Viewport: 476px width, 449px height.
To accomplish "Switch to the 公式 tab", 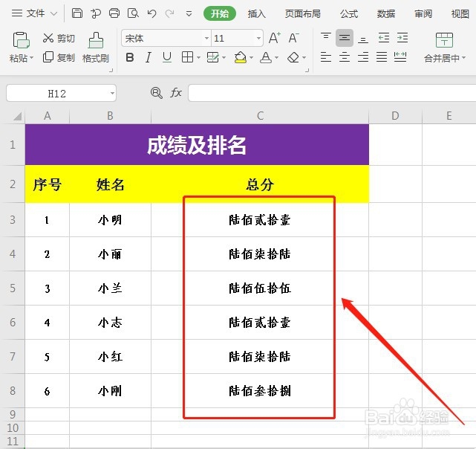I will [349, 13].
